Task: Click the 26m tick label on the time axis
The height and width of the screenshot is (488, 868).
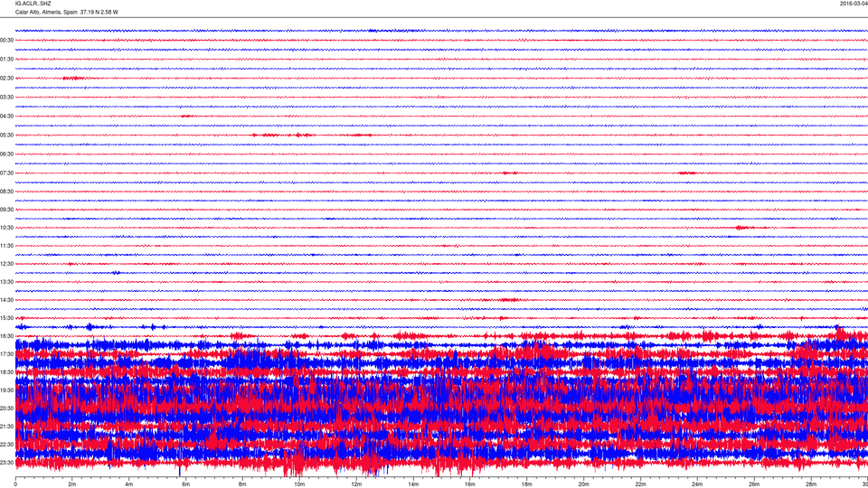Action: [x=754, y=484]
